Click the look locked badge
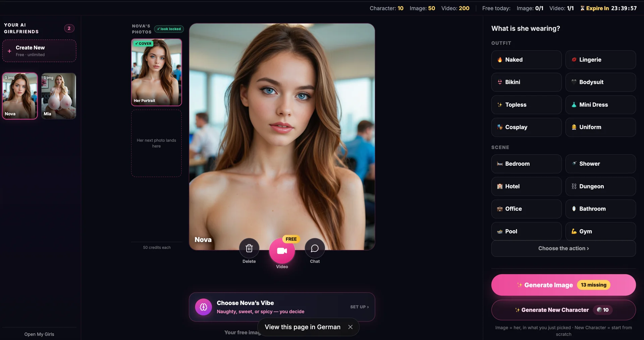The height and width of the screenshot is (340, 644). click(169, 29)
